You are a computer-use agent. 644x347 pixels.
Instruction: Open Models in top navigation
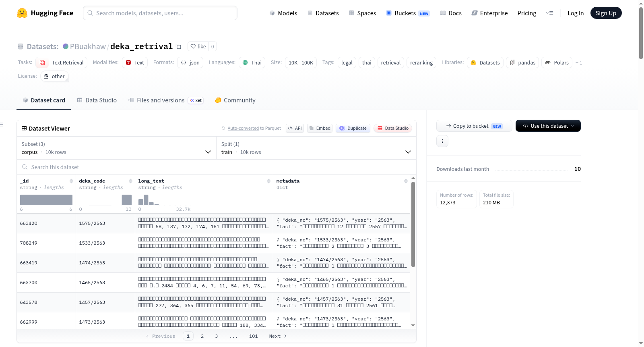pos(283,13)
